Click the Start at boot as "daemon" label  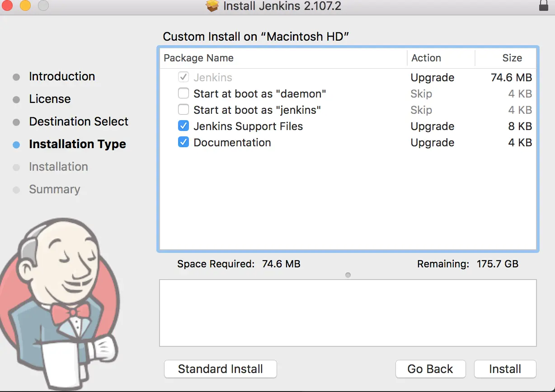click(x=260, y=94)
